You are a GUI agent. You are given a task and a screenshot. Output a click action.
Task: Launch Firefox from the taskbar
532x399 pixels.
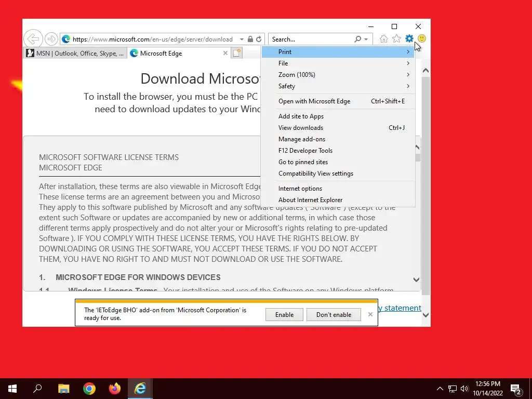click(115, 389)
